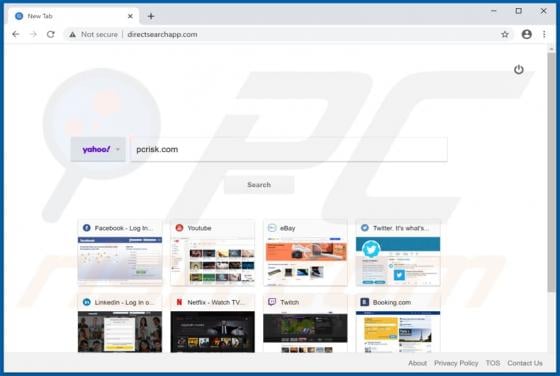Click the eBay favicon on its tile
This screenshot has width=560, height=376.
pos(272,228)
